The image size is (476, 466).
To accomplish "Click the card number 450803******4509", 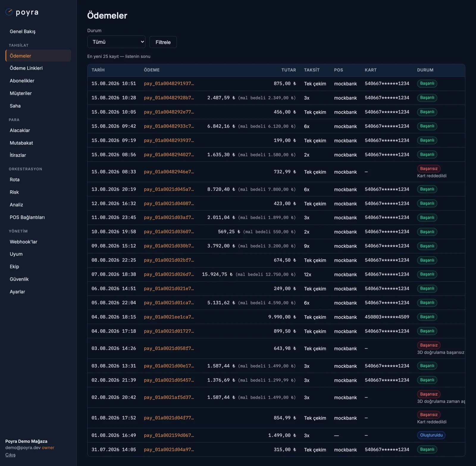I will coord(387,317).
